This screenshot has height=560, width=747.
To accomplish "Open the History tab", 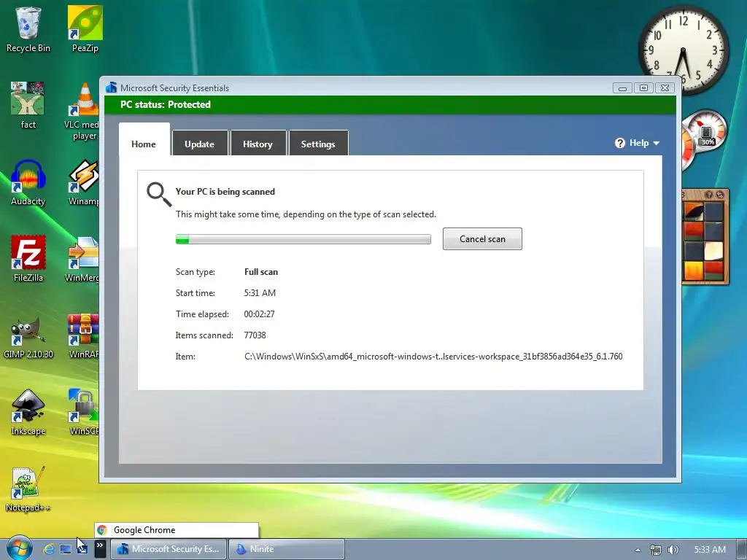I will (258, 143).
